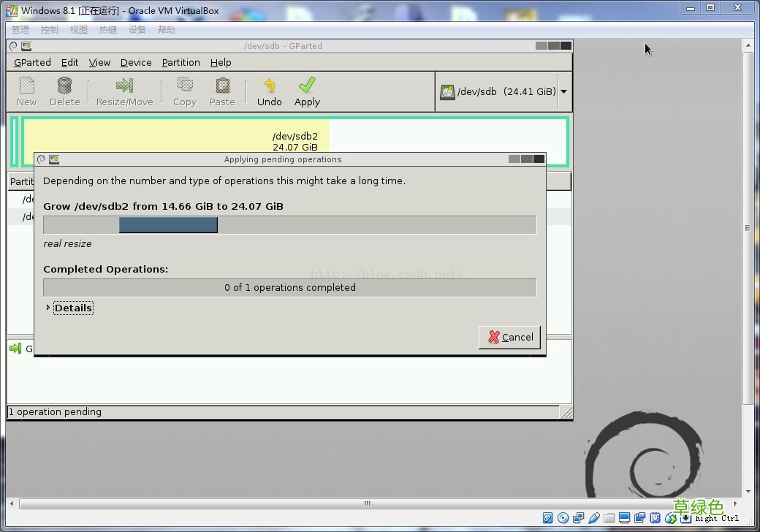Open the Device menu
The image size is (760, 532).
coord(136,63)
